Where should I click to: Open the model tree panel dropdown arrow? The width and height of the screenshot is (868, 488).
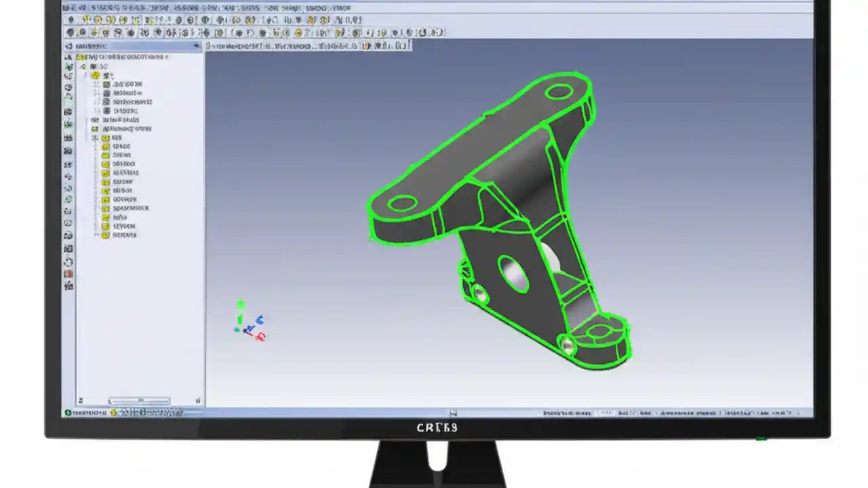click(196, 46)
